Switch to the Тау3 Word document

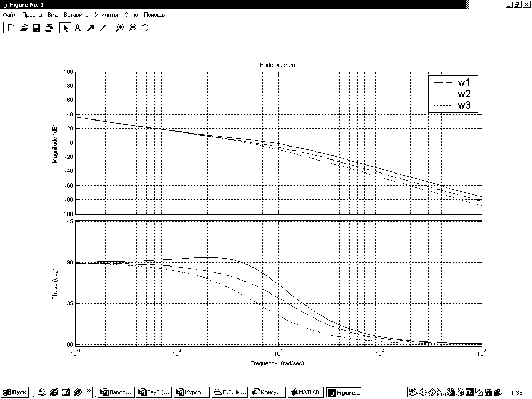point(154,393)
